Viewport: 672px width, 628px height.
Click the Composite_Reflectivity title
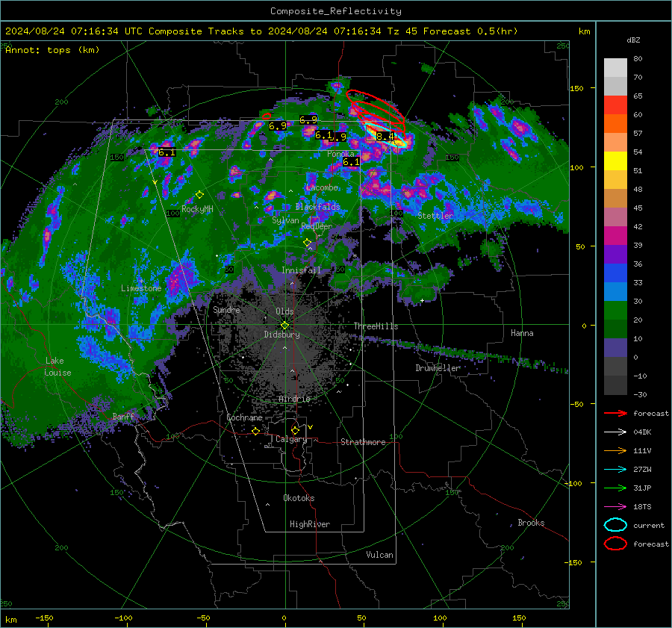(x=335, y=11)
